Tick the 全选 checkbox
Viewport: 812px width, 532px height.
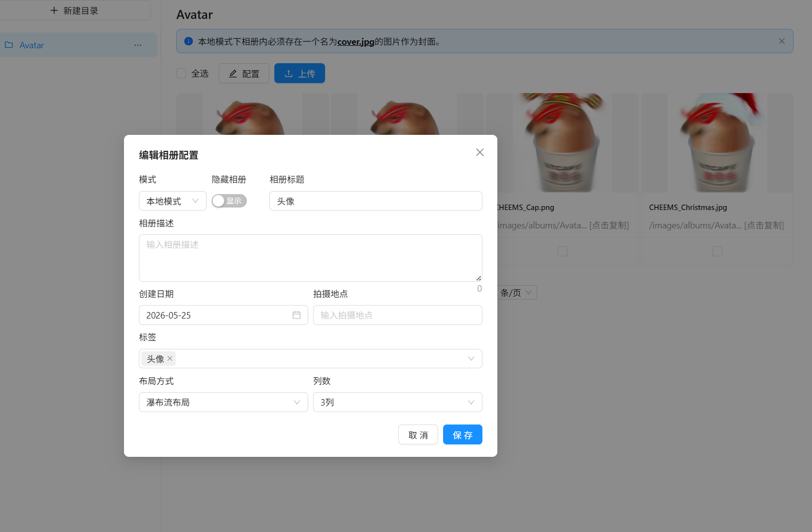click(181, 73)
